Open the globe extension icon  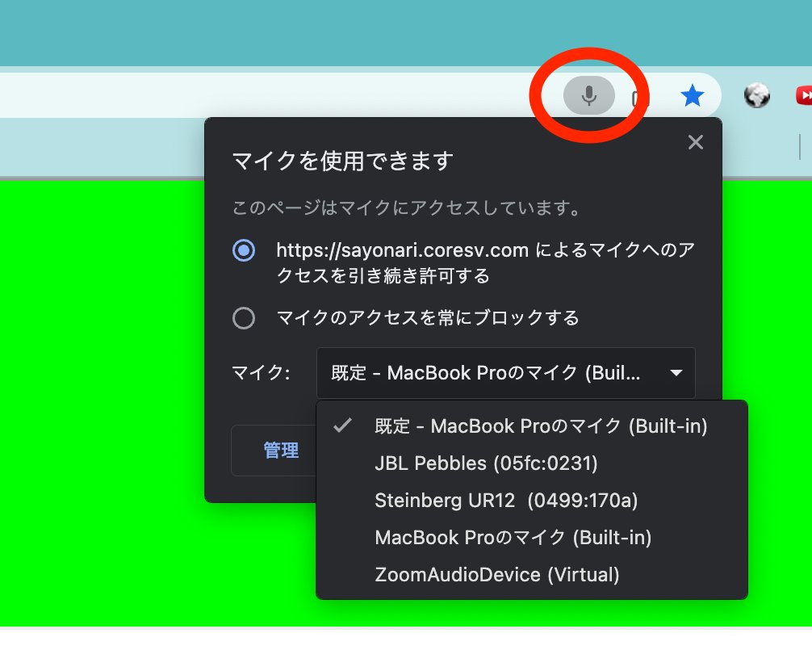pos(756,96)
